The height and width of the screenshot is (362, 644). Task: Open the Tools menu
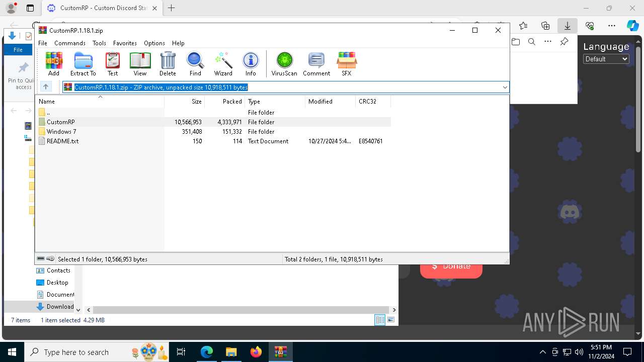click(x=99, y=43)
